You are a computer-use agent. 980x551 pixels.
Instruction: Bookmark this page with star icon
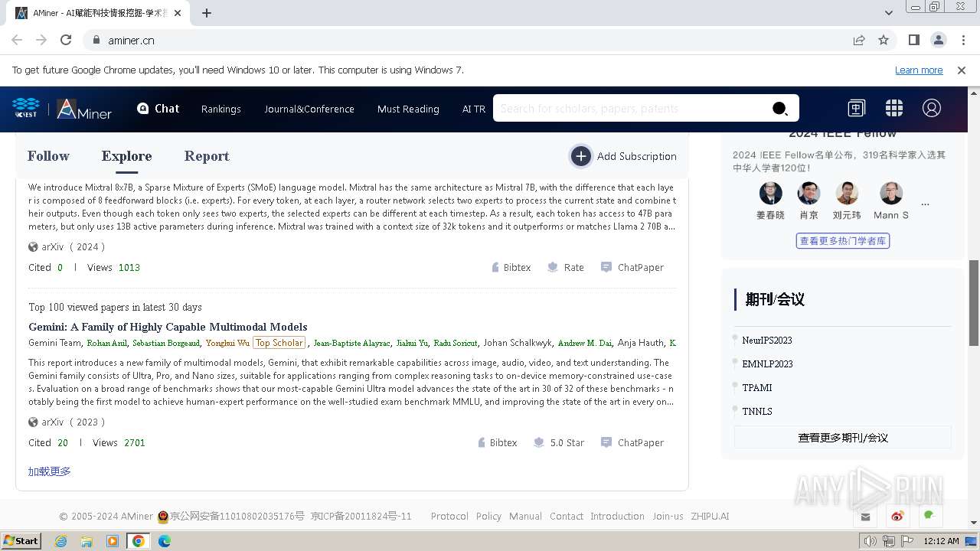click(884, 40)
